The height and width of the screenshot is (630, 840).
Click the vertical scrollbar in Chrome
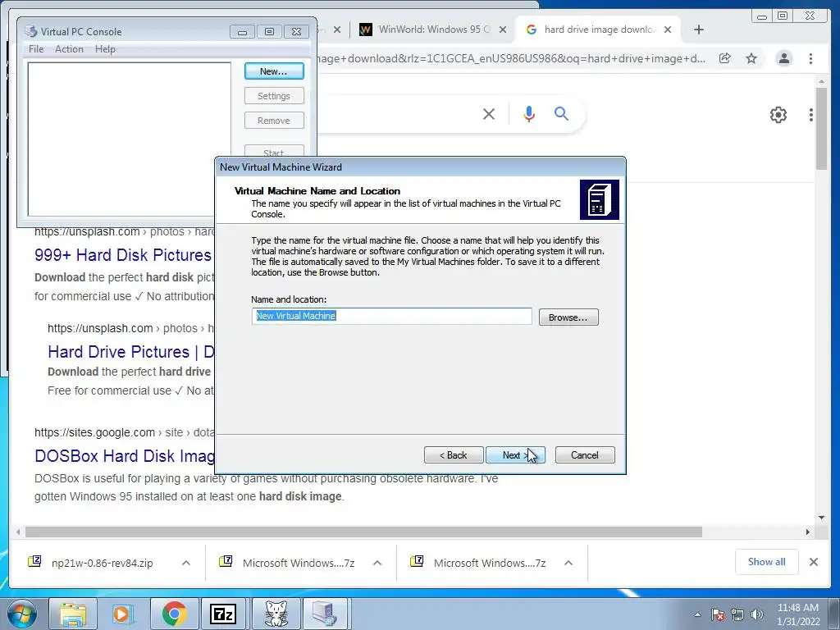(821, 129)
